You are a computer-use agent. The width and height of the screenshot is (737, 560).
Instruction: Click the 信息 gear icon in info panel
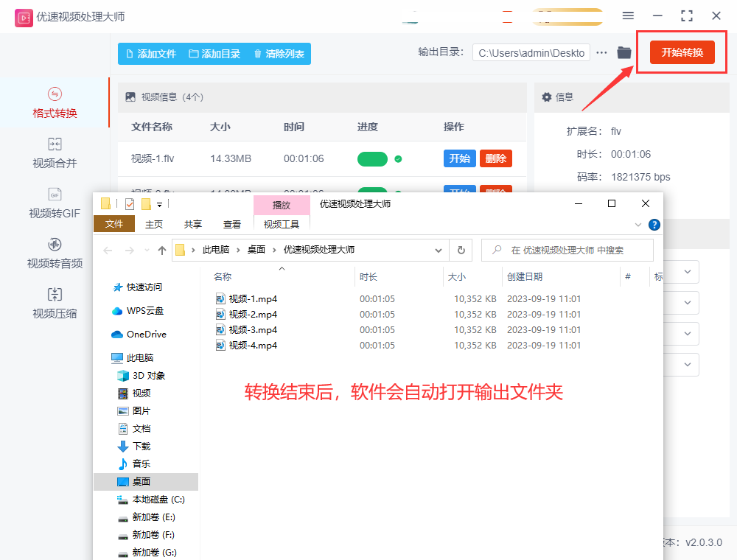546,97
